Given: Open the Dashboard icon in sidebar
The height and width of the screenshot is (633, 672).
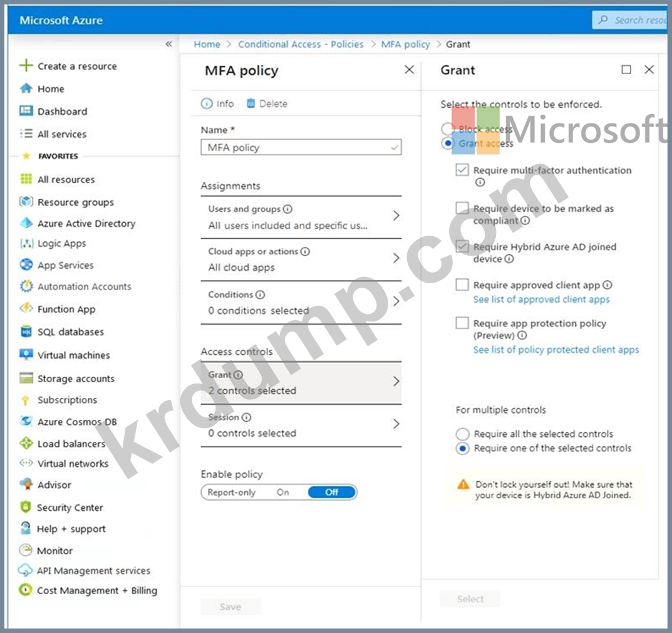Looking at the screenshot, I should 26,111.
